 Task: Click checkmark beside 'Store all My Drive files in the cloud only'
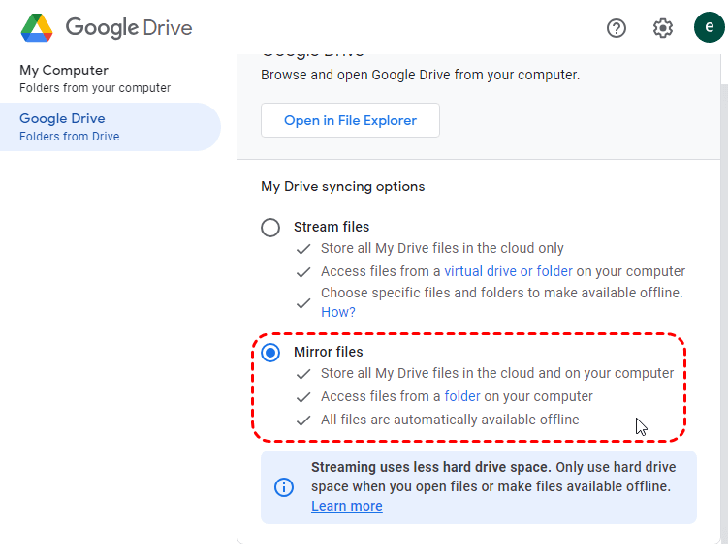[303, 249]
